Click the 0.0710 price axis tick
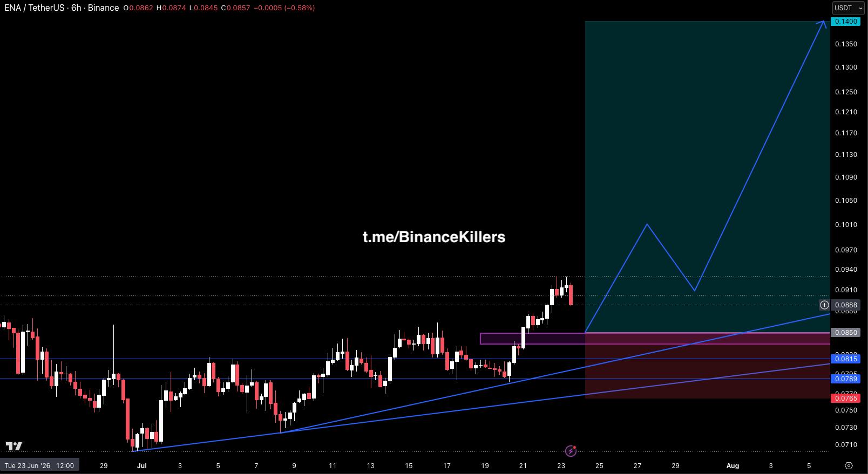 click(846, 445)
